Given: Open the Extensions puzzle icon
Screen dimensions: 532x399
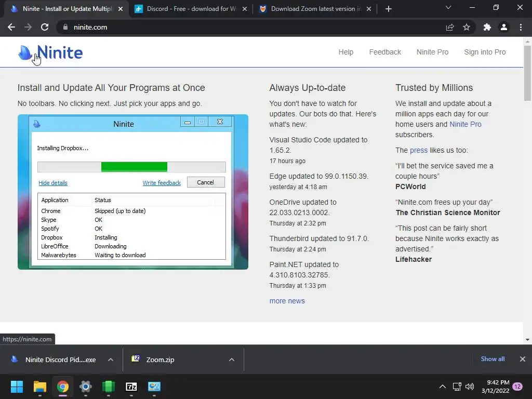Looking at the screenshot, I should [487, 27].
